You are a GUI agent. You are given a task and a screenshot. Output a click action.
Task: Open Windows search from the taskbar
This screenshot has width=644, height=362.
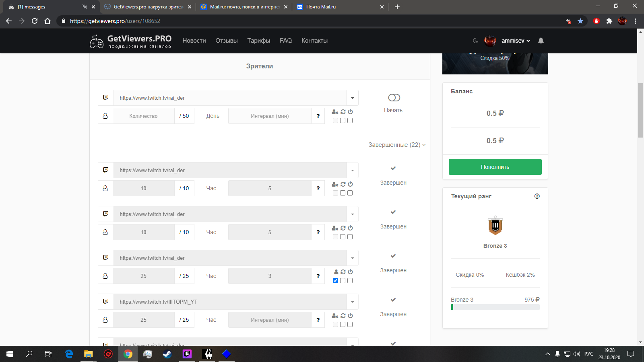tap(29, 354)
